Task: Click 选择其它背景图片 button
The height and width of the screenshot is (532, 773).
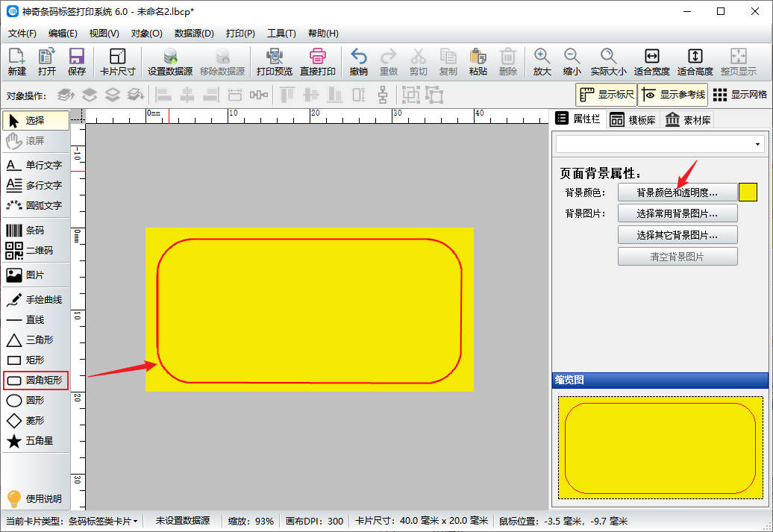Action: (677, 235)
